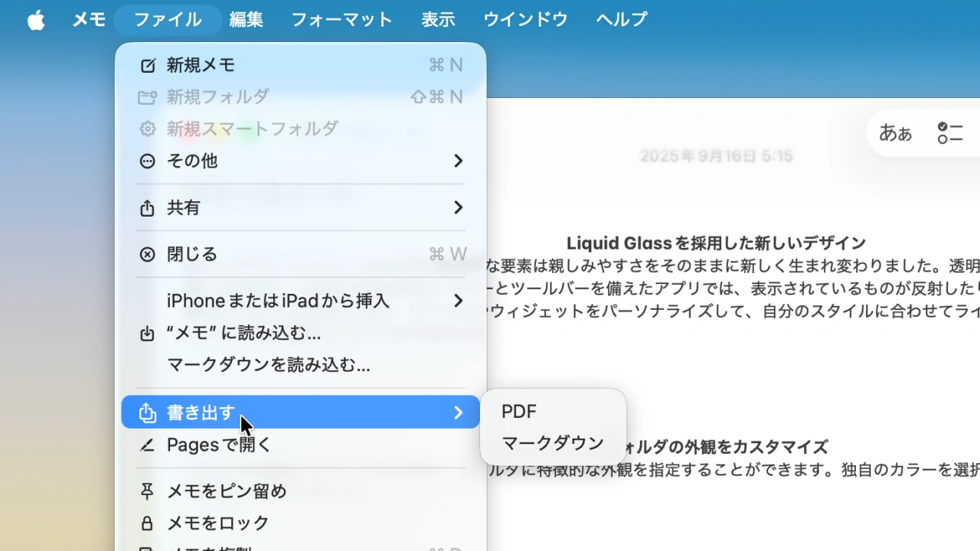980x551 pixels.
Task: Open the checklist toolbar button
Action: [x=950, y=133]
